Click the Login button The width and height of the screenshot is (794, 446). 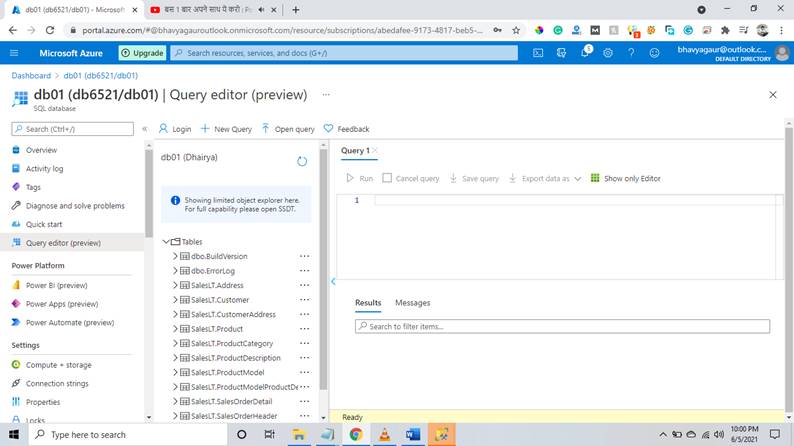(x=175, y=129)
